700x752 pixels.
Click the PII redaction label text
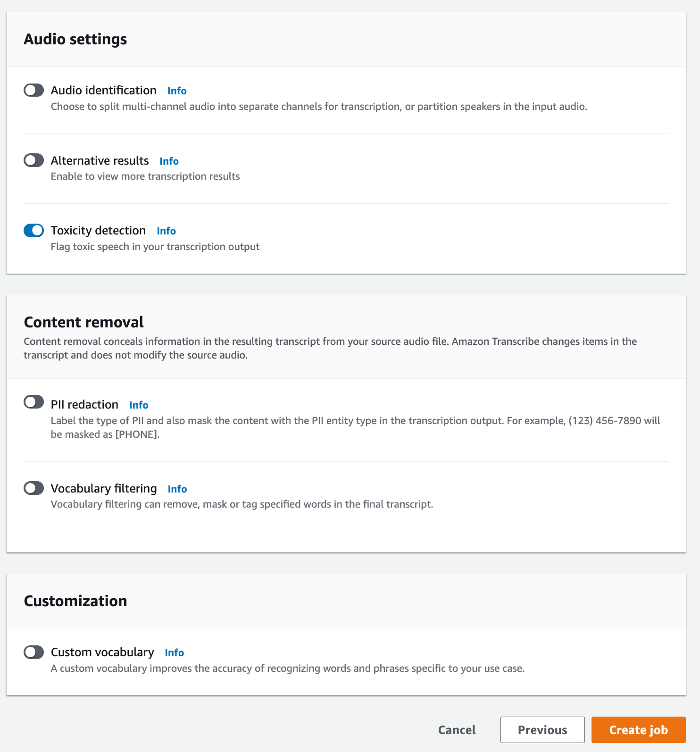84,404
